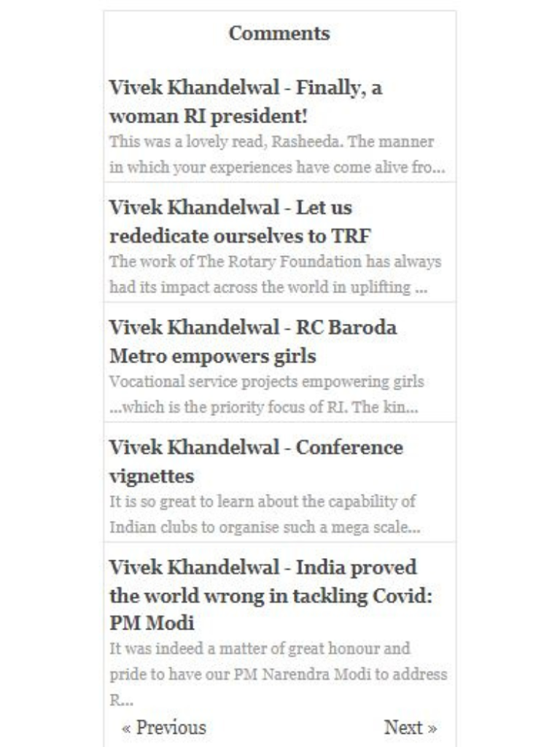Viewport: 560px width, 747px height.
Task: Click the 'Vocational service projects empowering girls' excerpt
Action: tap(267, 395)
